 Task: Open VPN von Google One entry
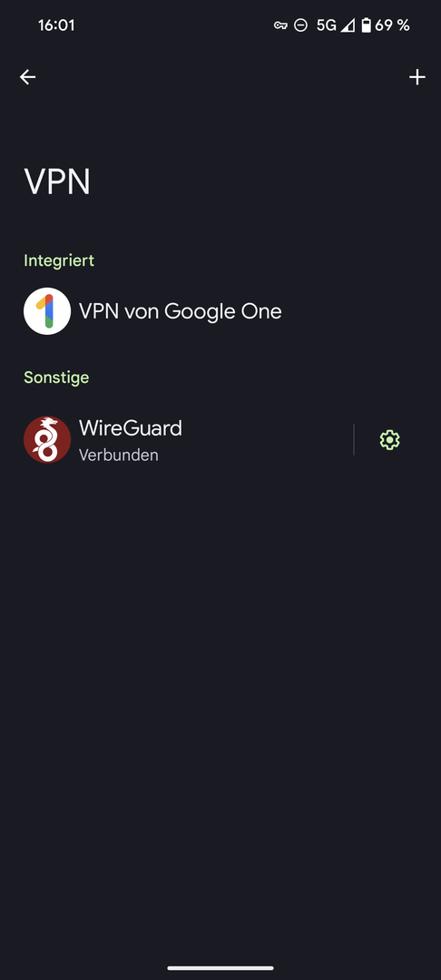click(x=220, y=311)
